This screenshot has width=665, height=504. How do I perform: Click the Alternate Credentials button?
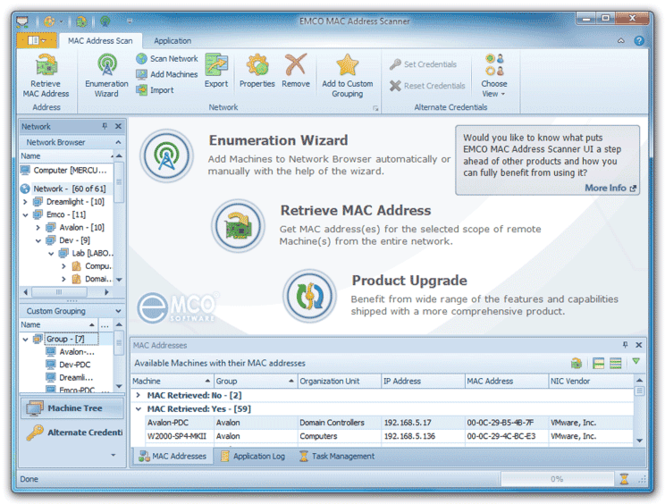pyautogui.click(x=73, y=432)
